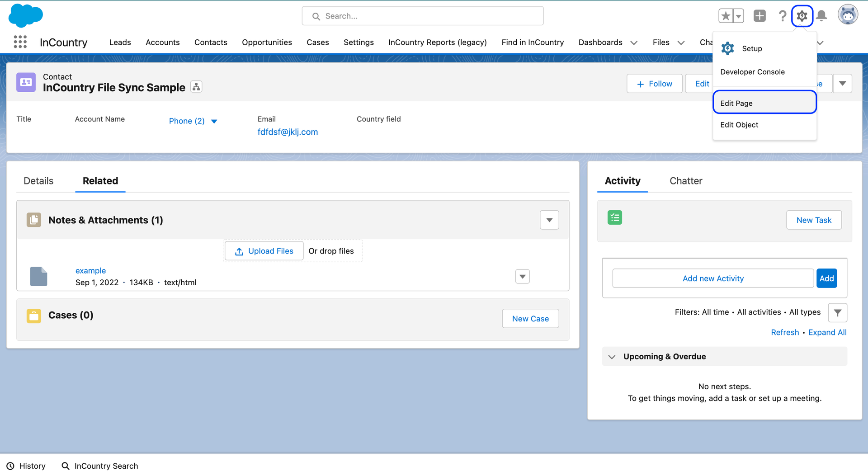Image resolution: width=868 pixels, height=476 pixels.
Task: Go to the Accounts nav tab
Action: pyautogui.click(x=163, y=42)
